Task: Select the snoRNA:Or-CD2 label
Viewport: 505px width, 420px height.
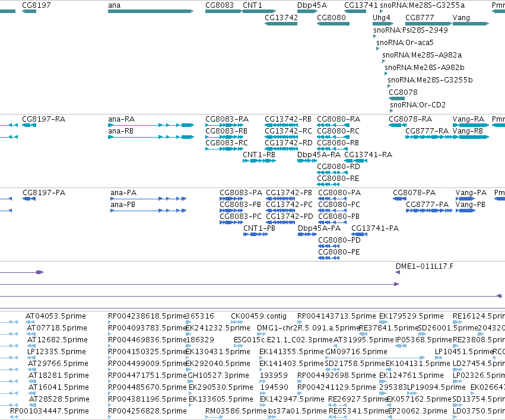Action: (x=418, y=105)
